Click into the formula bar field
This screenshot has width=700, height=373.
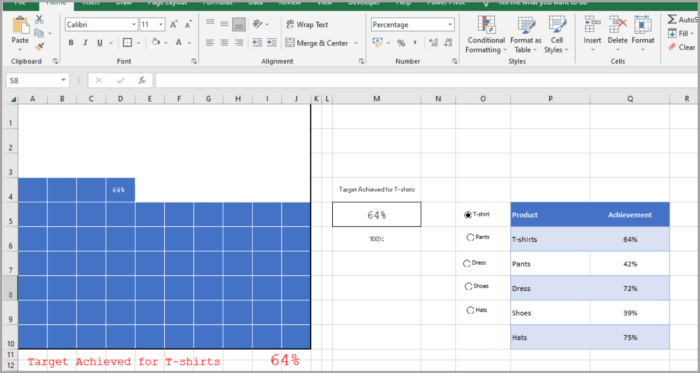[427, 80]
